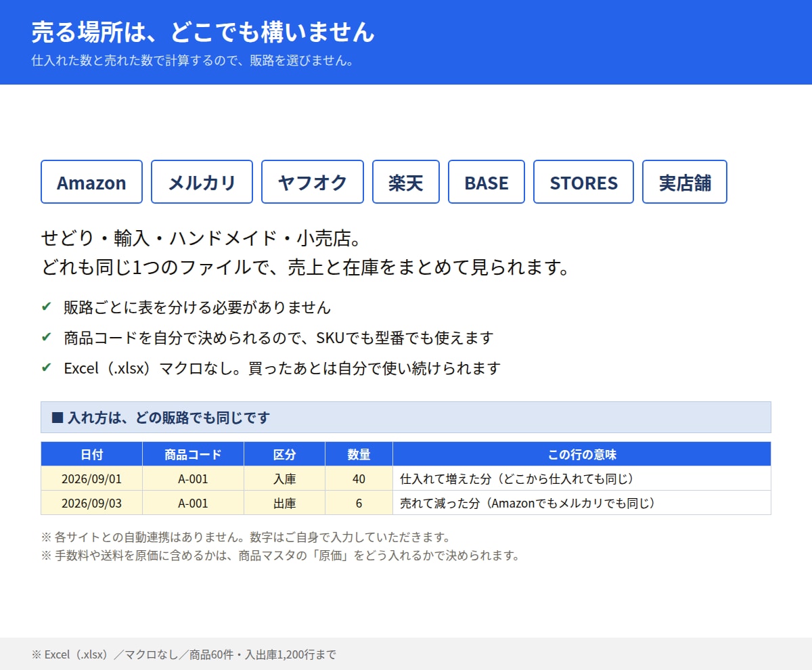The height and width of the screenshot is (670, 812).
Task: Click the line せどり・輸入・ハンドメイド・小売店。
Action: click(203, 238)
